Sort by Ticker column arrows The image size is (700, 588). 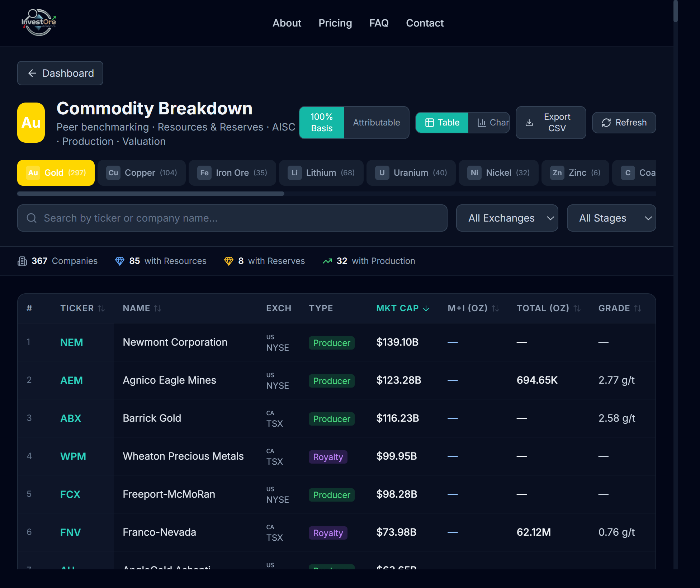click(101, 308)
